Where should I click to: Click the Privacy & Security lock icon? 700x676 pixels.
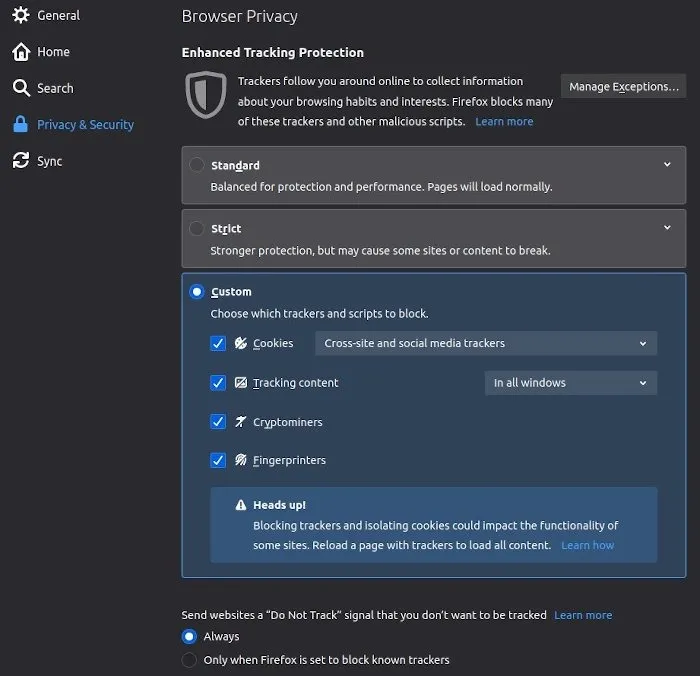(21, 124)
